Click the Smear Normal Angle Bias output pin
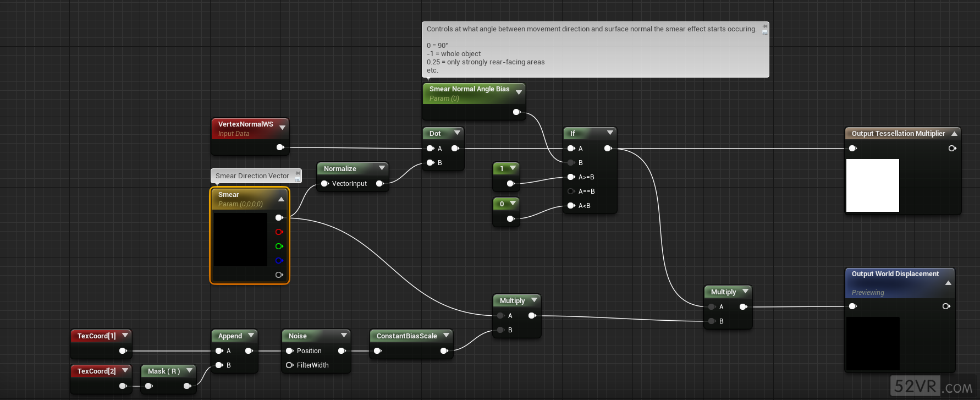 tap(516, 112)
